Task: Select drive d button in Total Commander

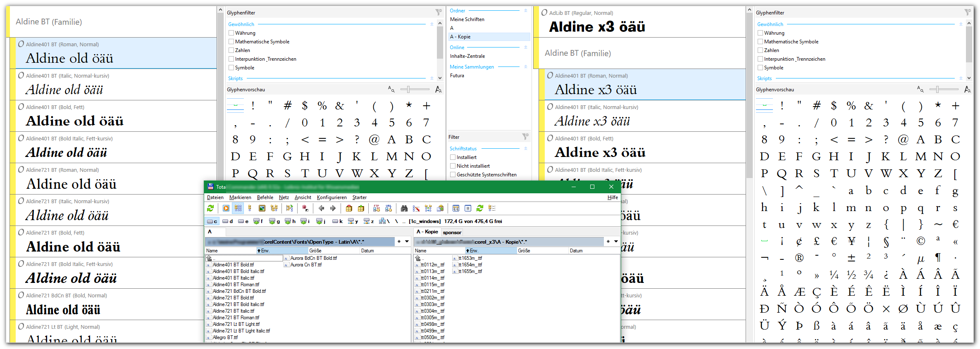Action: (228, 221)
